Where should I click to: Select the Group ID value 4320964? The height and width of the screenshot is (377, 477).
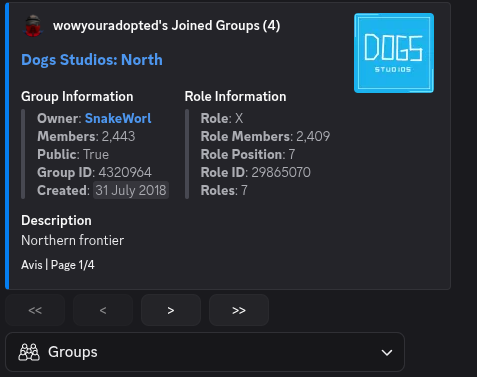[125, 172]
